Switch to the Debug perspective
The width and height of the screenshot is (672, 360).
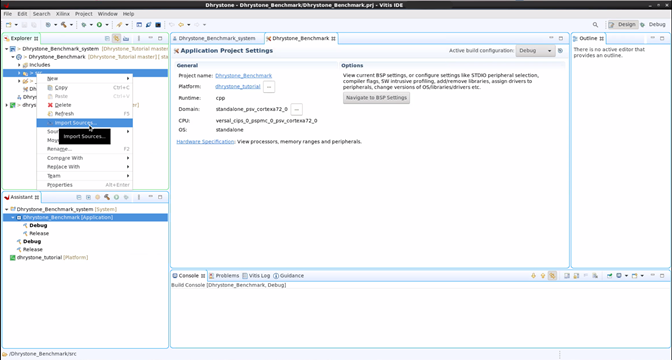click(654, 24)
